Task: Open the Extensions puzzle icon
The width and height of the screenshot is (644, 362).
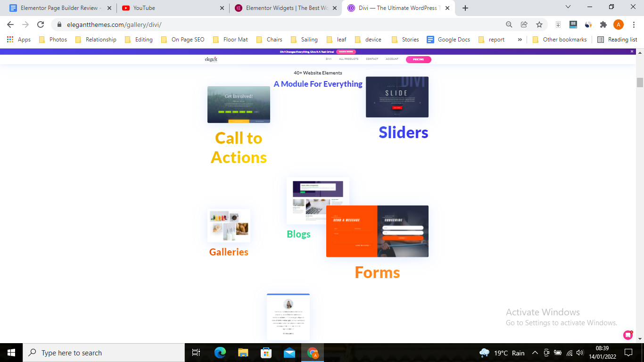Action: point(603,25)
